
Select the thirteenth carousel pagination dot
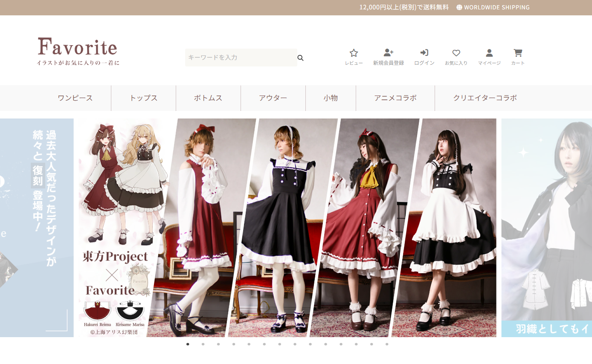point(372,344)
